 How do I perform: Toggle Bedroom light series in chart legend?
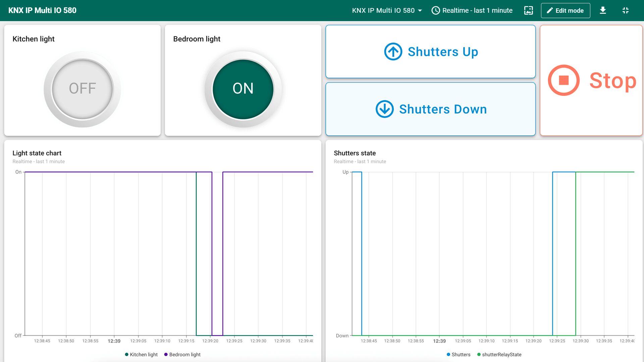182,355
